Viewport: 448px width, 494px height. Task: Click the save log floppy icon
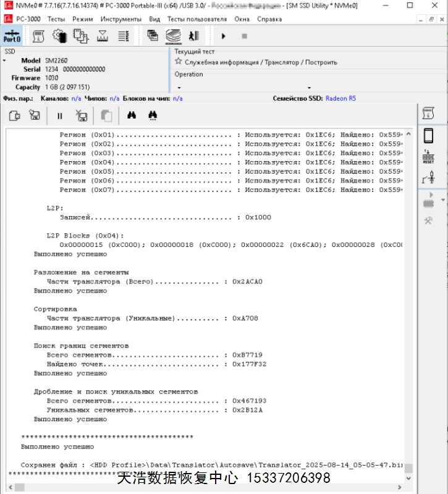point(35,115)
